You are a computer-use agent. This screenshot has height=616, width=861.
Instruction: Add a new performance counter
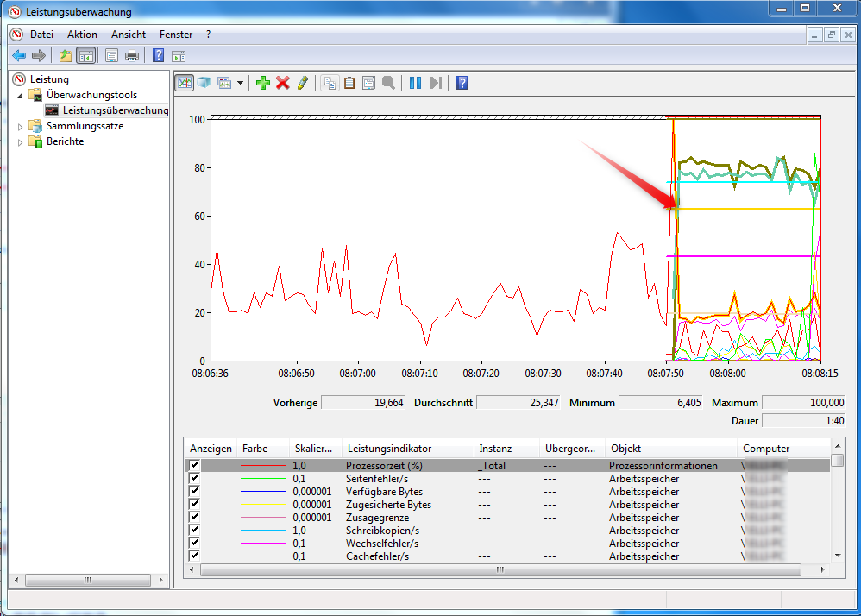[263, 82]
